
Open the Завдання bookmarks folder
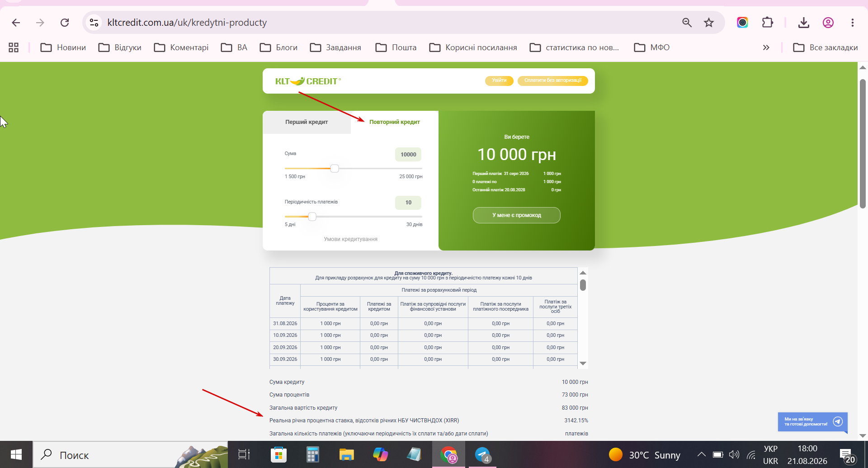click(335, 47)
